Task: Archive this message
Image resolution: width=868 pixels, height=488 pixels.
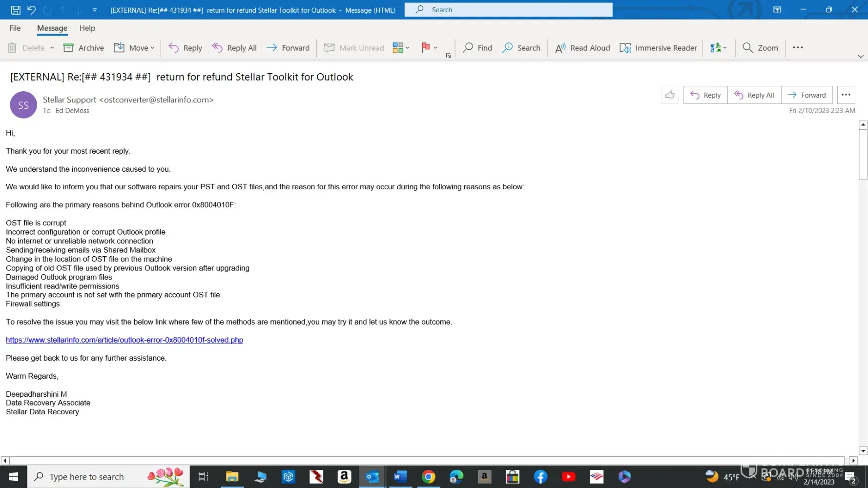Action: [84, 48]
